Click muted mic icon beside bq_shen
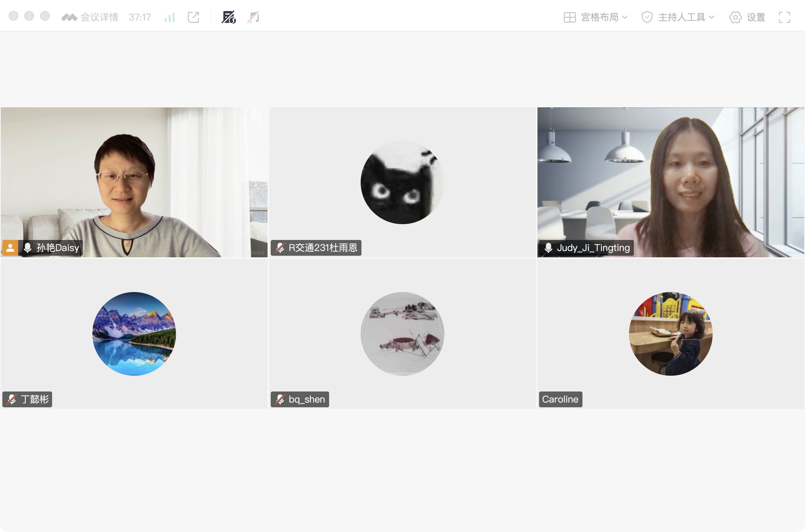The height and width of the screenshot is (532, 805). point(280,399)
